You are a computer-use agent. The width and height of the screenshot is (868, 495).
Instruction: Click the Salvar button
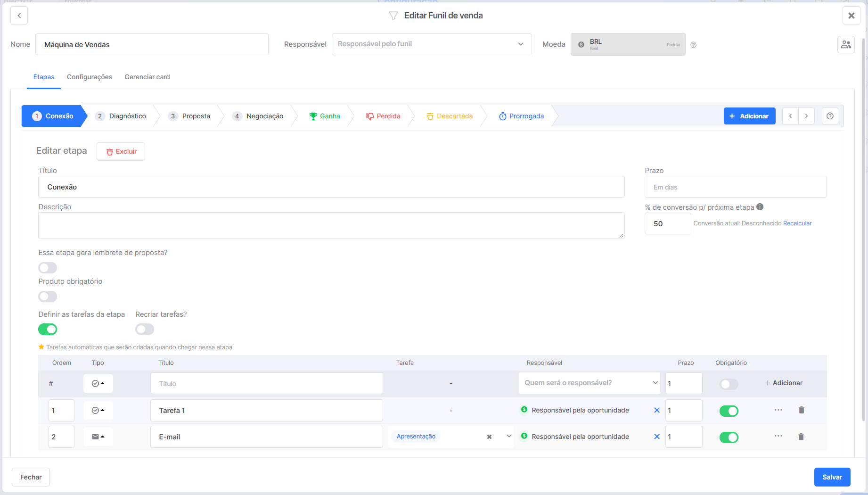coord(832,477)
